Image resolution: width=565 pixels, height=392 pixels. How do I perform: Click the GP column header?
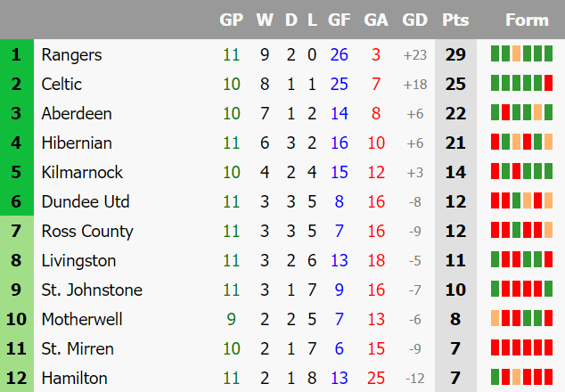[x=232, y=20]
